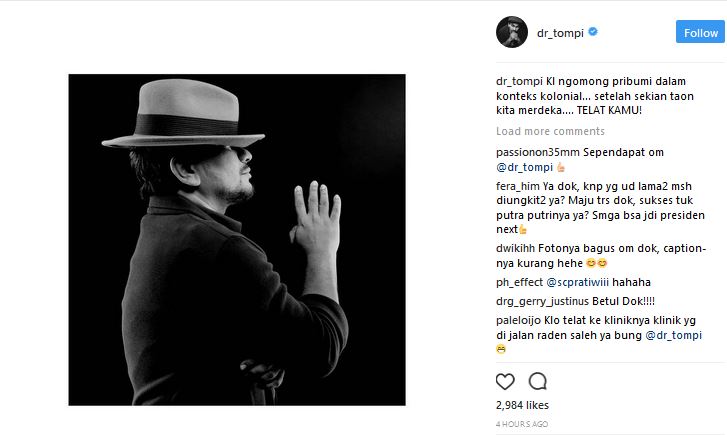
Task: Like the post with the heart icon
Action: (505, 382)
